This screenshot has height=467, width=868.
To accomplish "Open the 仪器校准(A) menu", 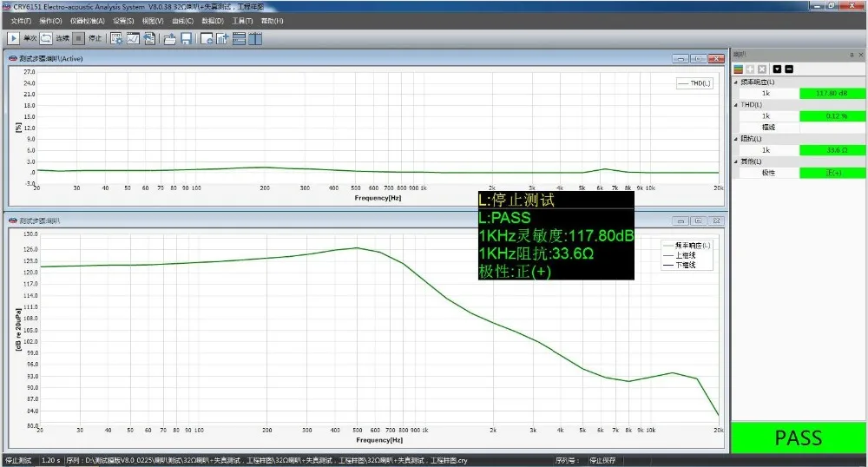I will click(87, 21).
